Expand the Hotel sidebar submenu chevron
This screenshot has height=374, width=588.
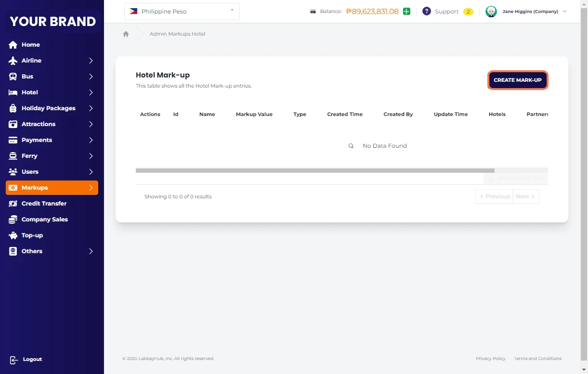click(x=91, y=92)
